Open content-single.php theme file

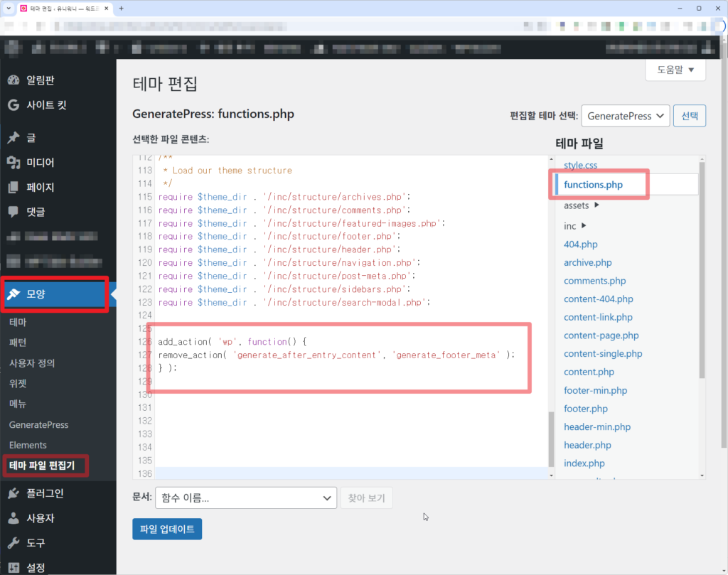click(x=603, y=354)
